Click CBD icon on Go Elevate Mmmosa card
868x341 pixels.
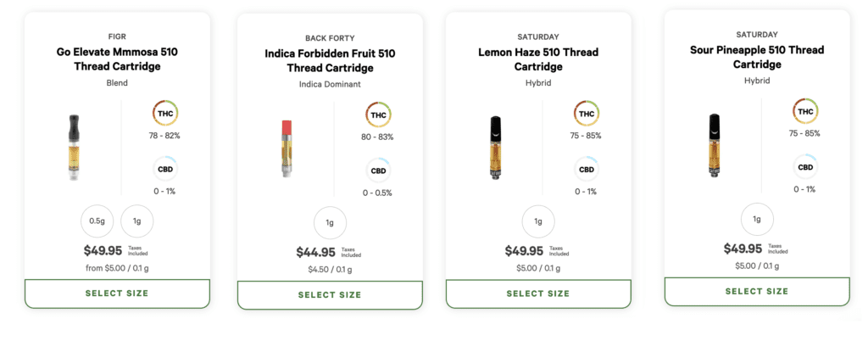[x=166, y=169]
